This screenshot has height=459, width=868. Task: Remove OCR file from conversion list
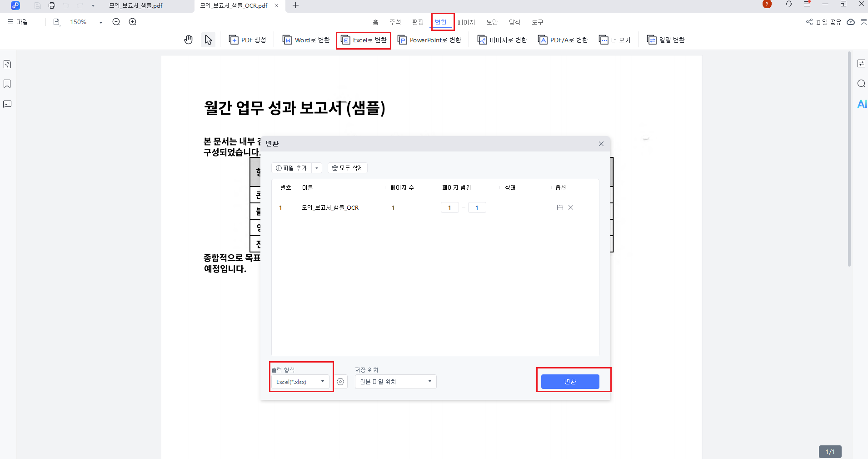pyautogui.click(x=571, y=207)
